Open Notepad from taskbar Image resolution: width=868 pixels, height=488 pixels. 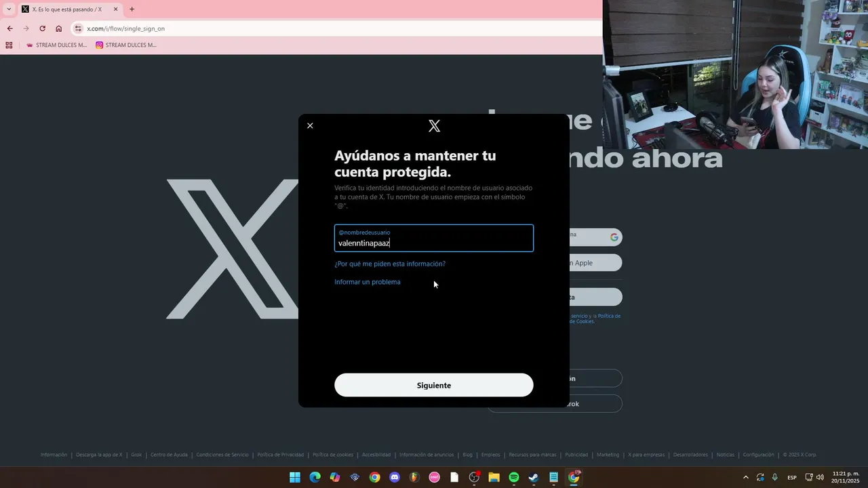click(553, 477)
